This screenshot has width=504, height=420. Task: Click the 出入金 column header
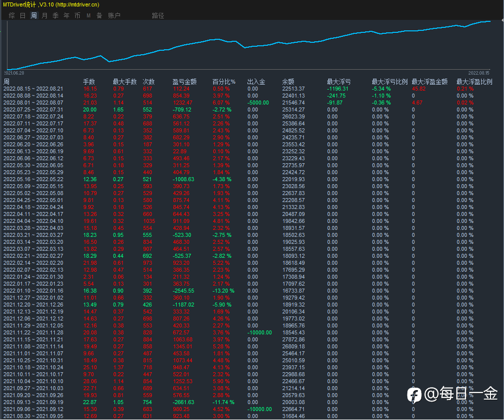[x=256, y=82]
